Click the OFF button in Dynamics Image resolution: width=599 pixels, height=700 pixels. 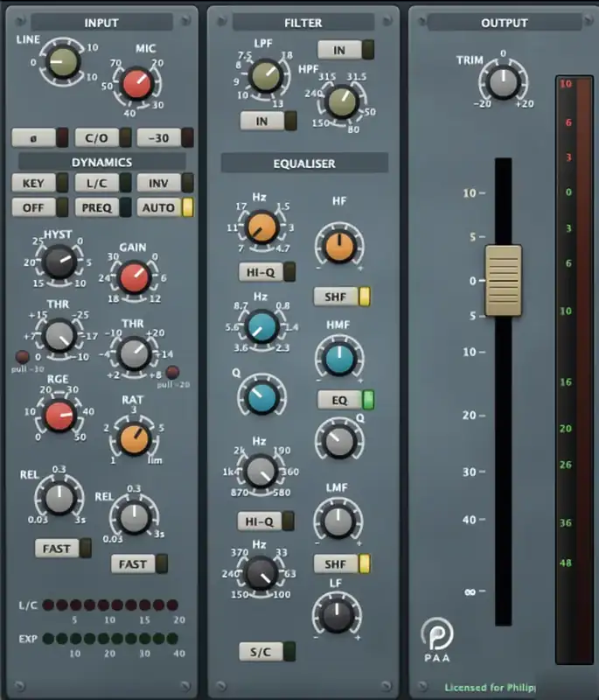[39, 207]
